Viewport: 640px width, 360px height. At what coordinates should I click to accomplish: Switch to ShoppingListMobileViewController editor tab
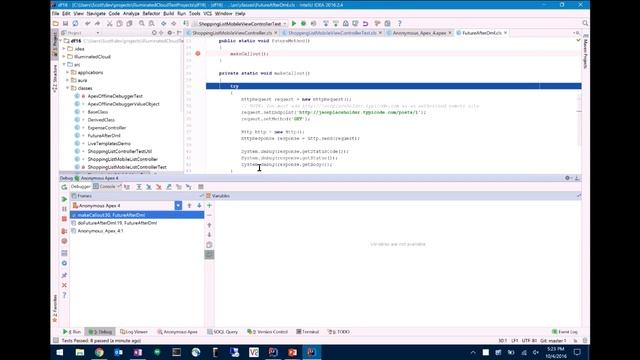(231, 33)
